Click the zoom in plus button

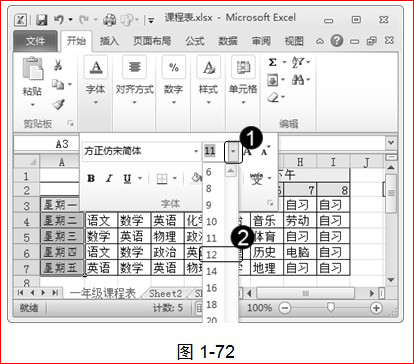pyautogui.click(x=376, y=308)
